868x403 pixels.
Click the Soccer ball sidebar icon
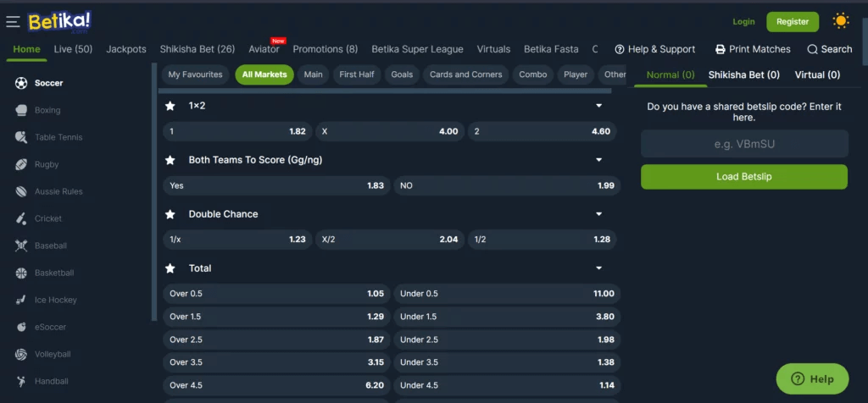point(21,83)
